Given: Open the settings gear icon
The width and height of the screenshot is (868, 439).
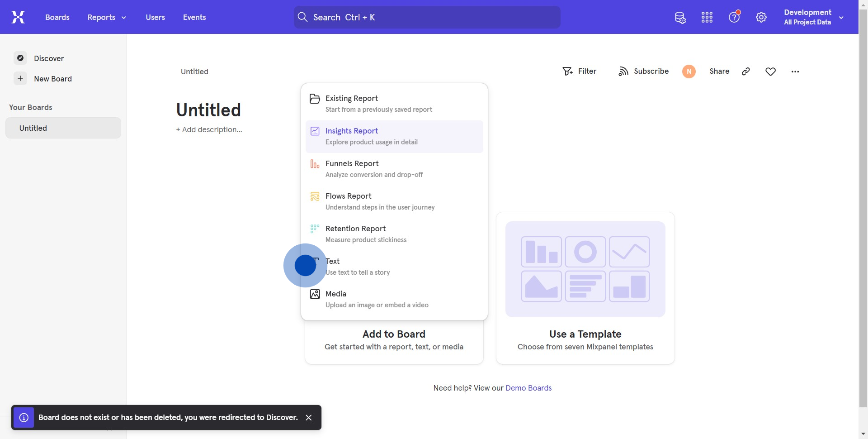Looking at the screenshot, I should (x=761, y=18).
